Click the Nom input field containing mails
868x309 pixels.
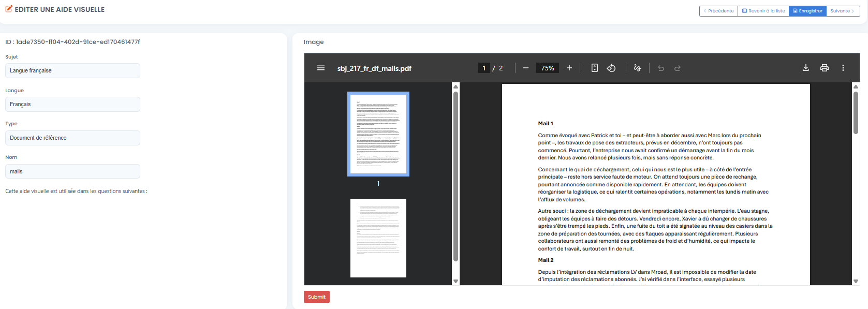(72, 171)
